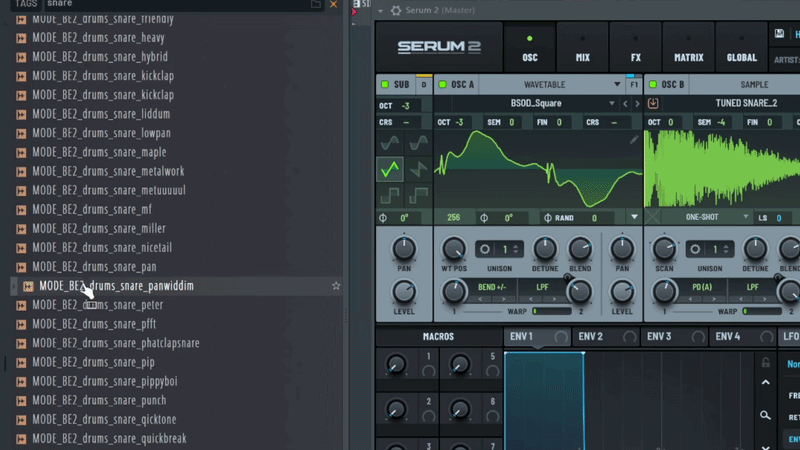Clear the browser search with the orange X
800x450 pixels.
point(336,4)
